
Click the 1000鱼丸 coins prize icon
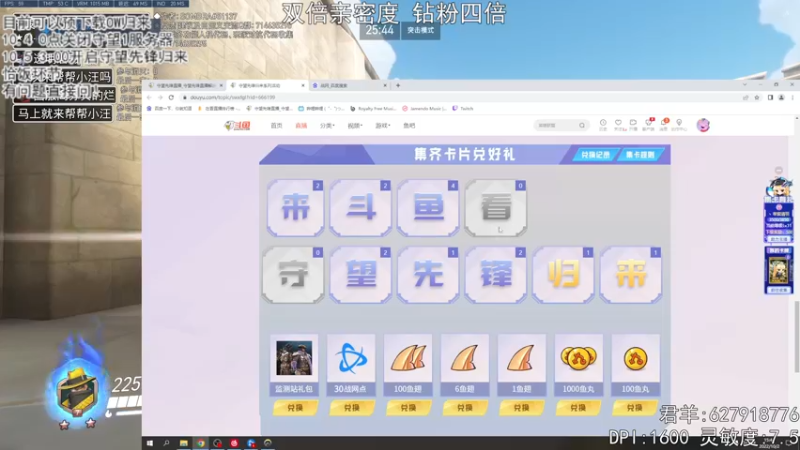coord(578,358)
